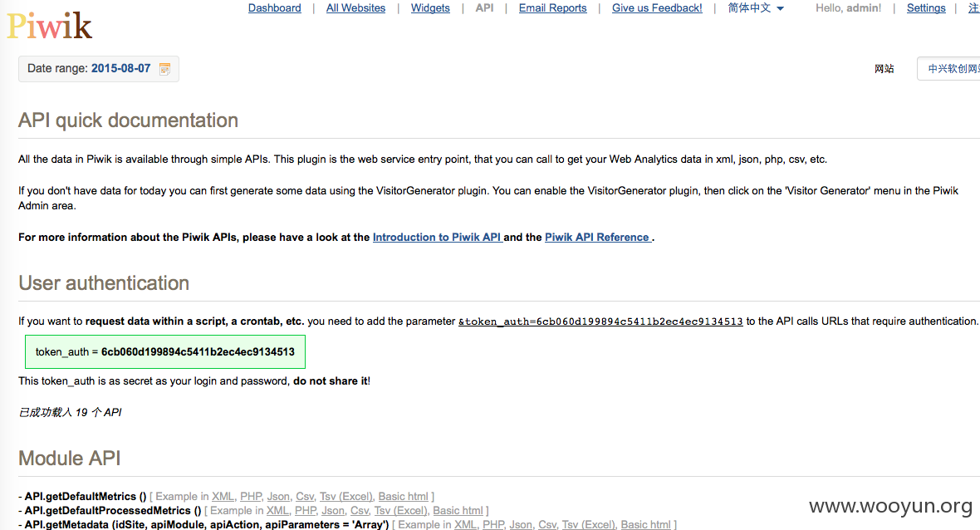Click the Give us Feedback! link
Screen dimensions: 980x530
pos(657,8)
